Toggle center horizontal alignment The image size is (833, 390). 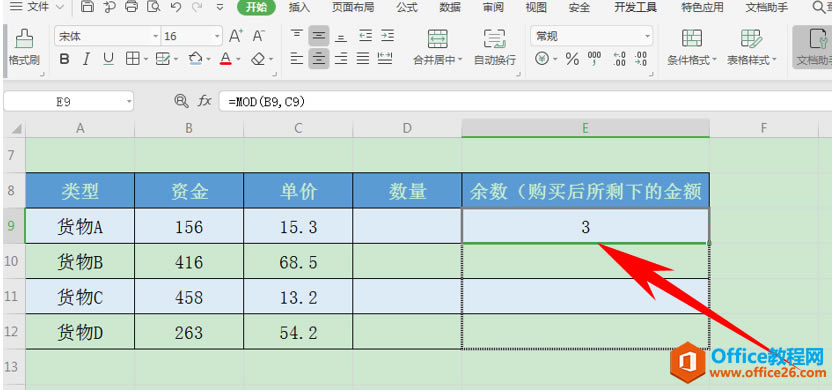(319, 58)
